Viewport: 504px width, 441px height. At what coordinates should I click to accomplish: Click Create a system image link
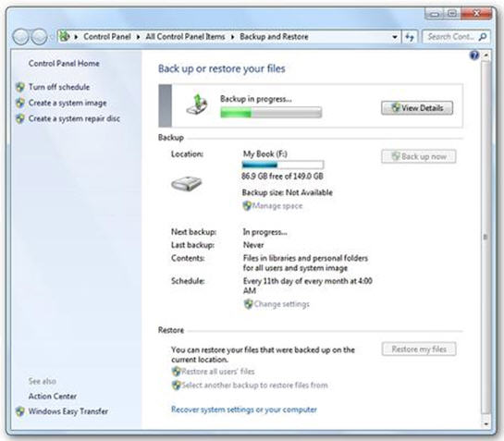coord(68,103)
